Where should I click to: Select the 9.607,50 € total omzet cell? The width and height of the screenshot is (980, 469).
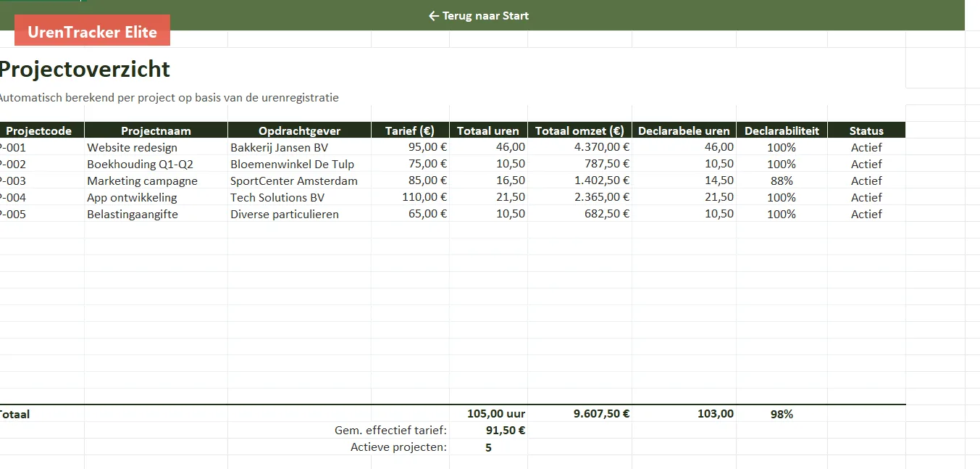click(579, 414)
